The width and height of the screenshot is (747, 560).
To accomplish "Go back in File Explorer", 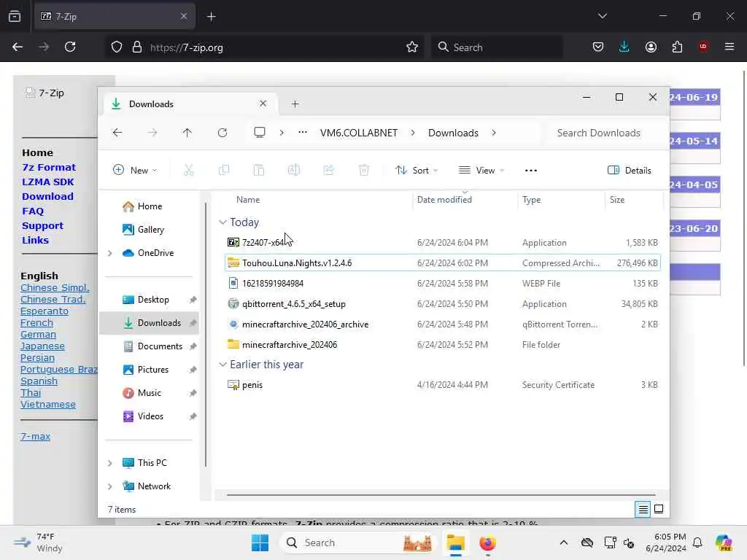I will [117, 133].
